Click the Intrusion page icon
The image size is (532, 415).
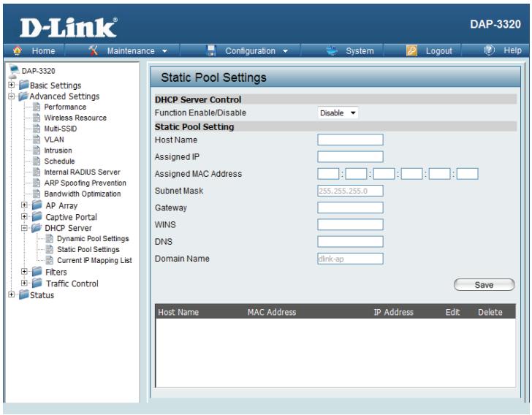[37, 151]
